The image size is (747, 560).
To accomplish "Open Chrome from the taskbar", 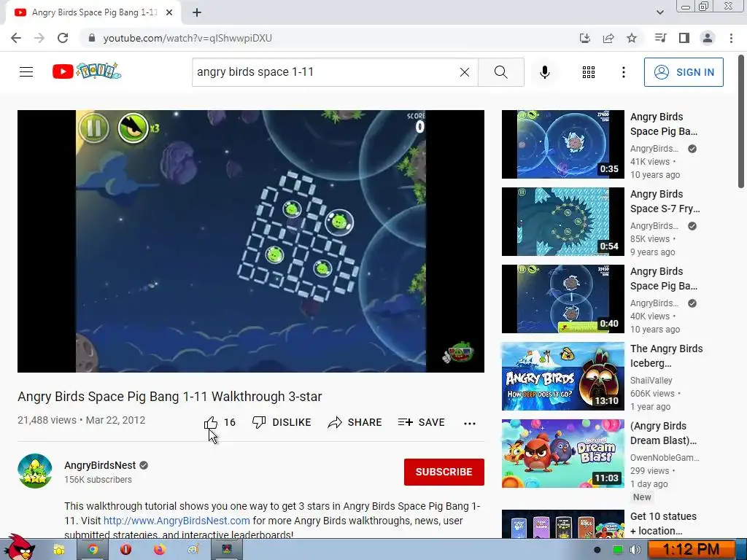I will [x=93, y=550].
